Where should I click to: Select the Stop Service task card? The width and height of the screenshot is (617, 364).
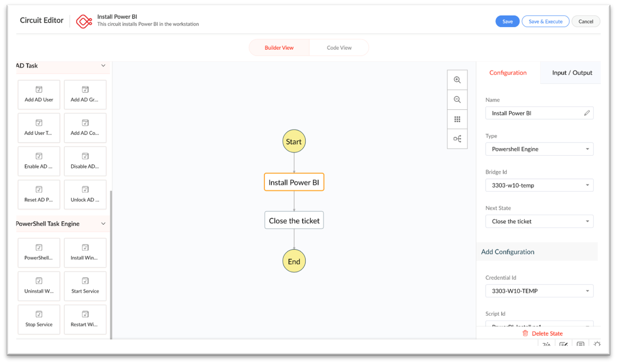click(x=39, y=320)
